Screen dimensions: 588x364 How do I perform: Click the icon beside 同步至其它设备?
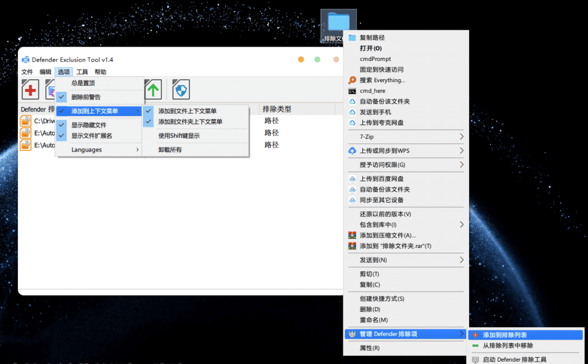click(x=352, y=200)
